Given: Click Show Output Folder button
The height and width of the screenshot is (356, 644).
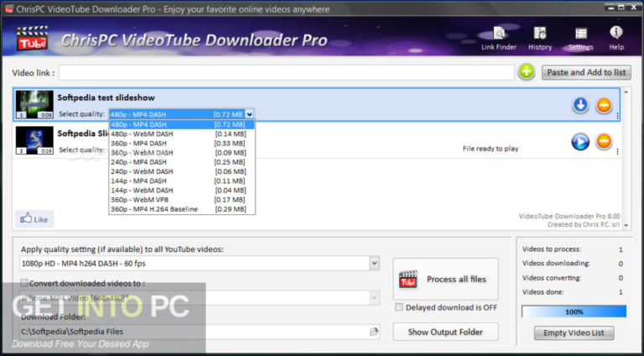Looking at the screenshot, I should tap(445, 332).
